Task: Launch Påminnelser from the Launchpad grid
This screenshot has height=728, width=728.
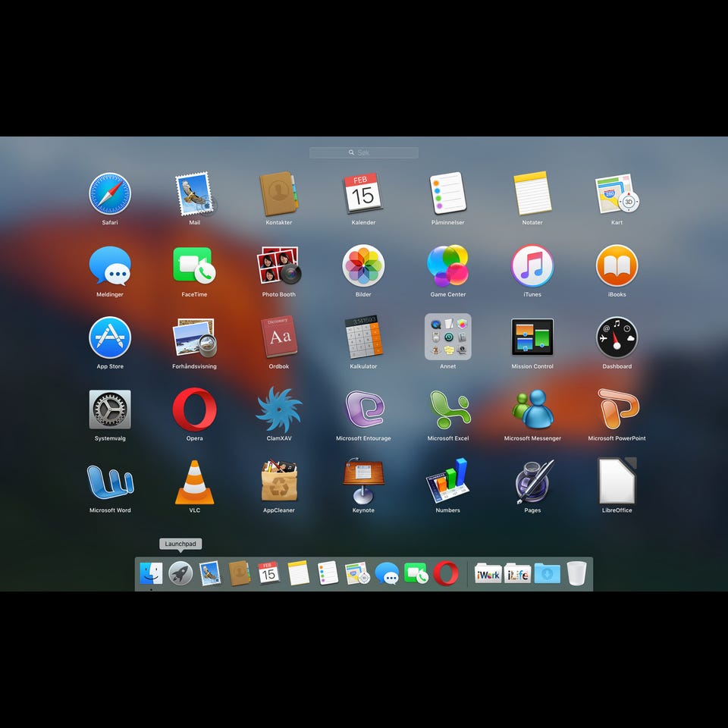Action: pos(447,193)
